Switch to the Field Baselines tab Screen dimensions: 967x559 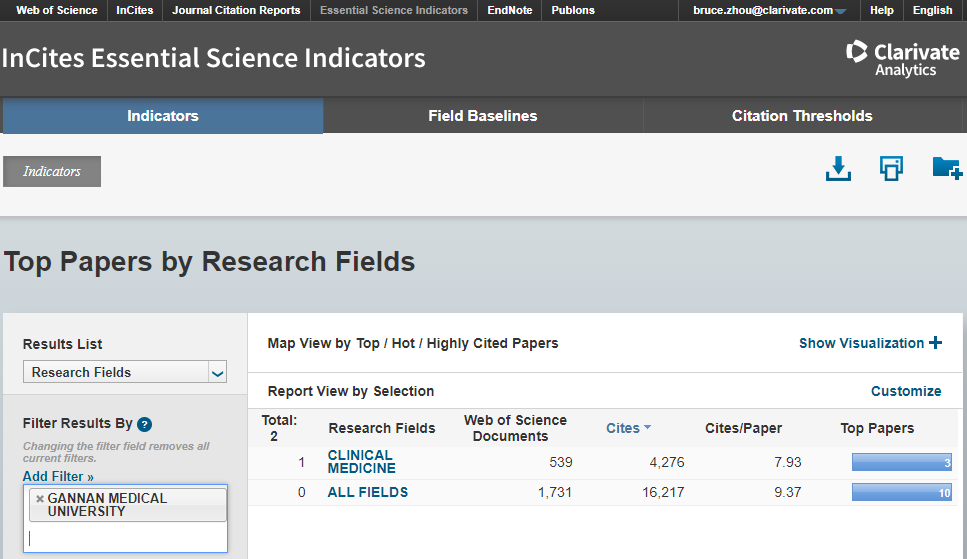(482, 116)
